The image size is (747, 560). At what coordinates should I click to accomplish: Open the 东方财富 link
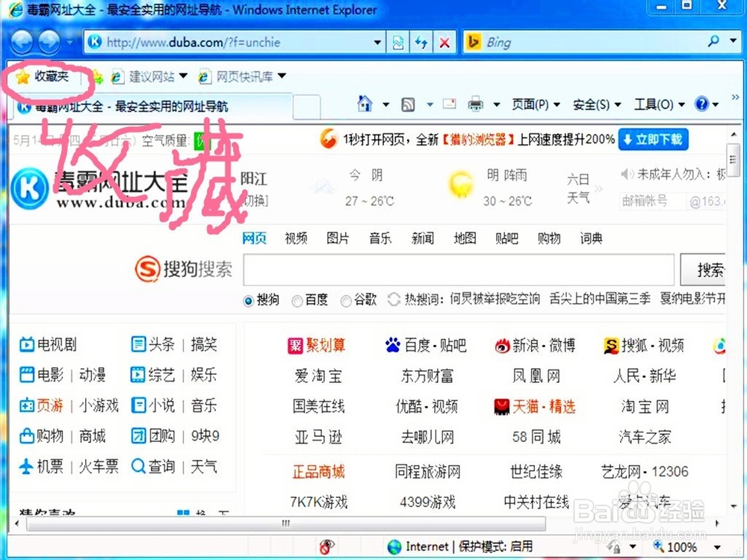point(427,376)
